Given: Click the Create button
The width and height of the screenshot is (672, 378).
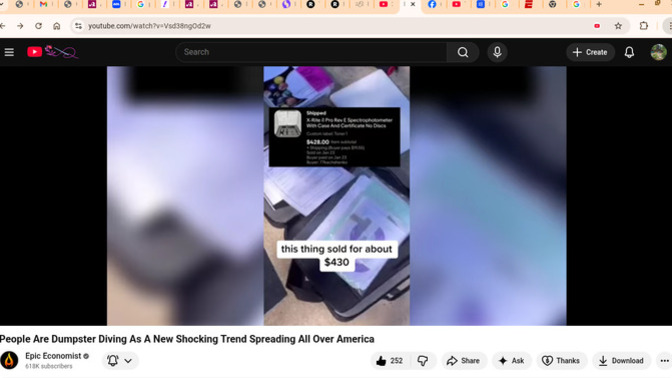Looking at the screenshot, I should (590, 52).
